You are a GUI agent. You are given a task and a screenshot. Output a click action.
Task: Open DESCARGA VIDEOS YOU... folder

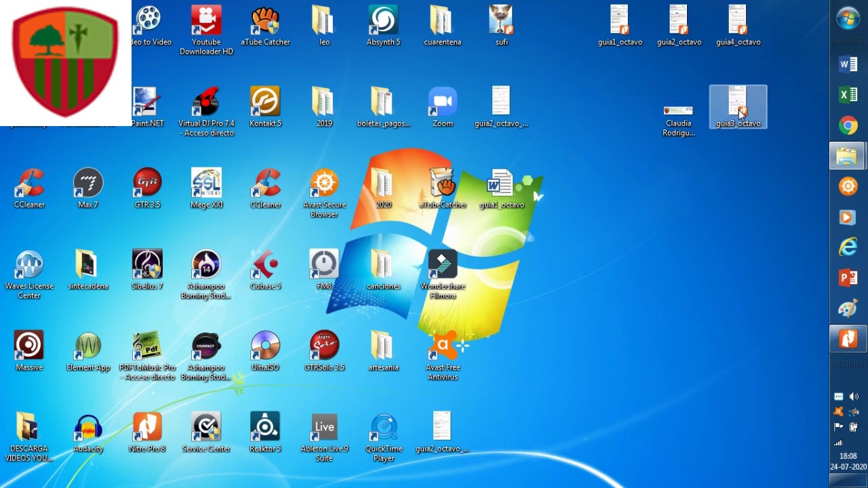[x=29, y=436]
